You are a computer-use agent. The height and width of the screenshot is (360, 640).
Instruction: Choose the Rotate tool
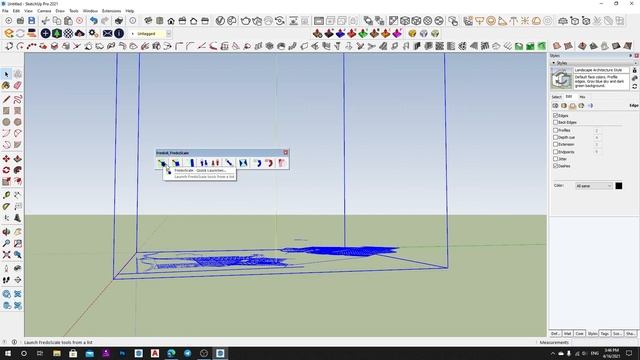[6, 170]
